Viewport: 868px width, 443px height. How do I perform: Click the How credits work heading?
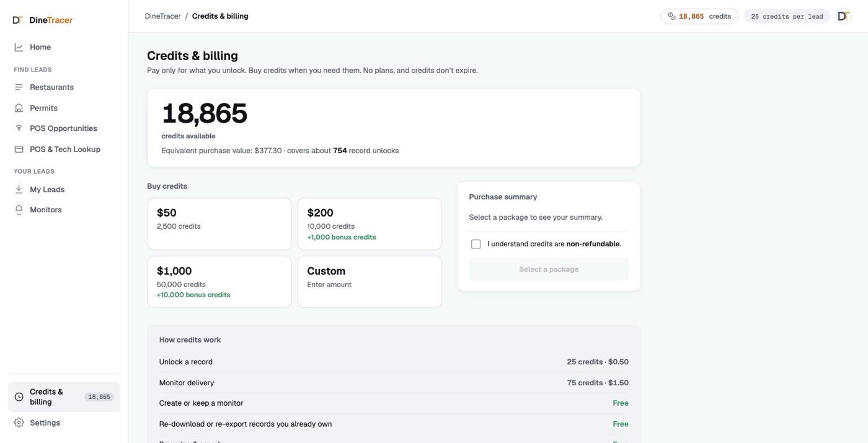[190, 340]
